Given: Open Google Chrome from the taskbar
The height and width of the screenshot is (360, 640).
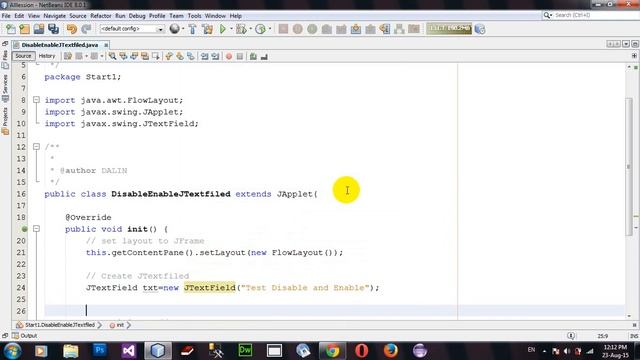Looking at the screenshot, I should point(332,350).
